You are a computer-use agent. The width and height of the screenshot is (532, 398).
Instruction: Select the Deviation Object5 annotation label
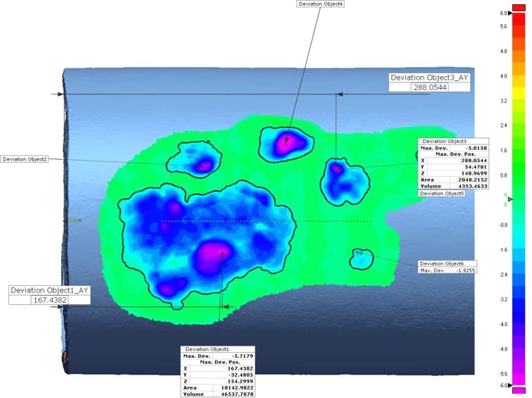pos(441,194)
